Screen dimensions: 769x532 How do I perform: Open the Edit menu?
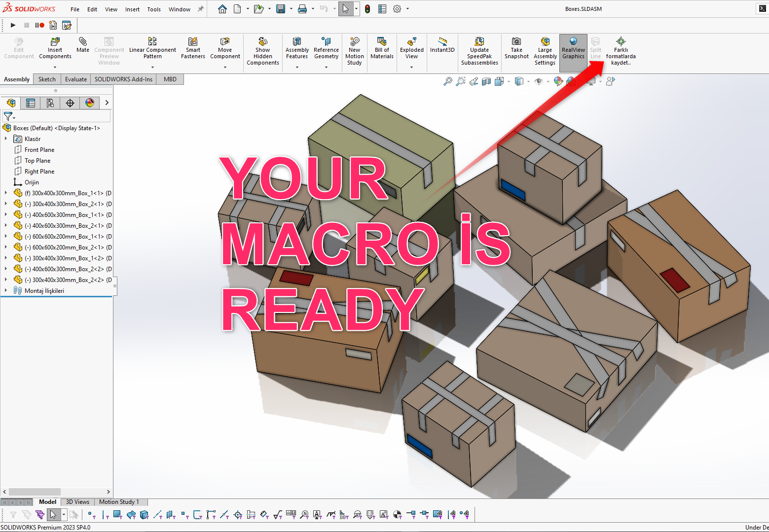(x=92, y=9)
